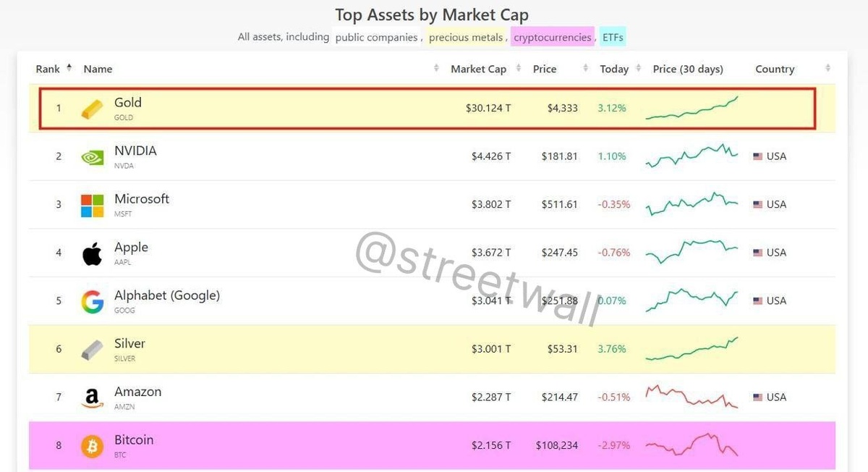This screenshot has height=472, width=868.
Task: Sort by Today column header
Action: click(x=614, y=69)
